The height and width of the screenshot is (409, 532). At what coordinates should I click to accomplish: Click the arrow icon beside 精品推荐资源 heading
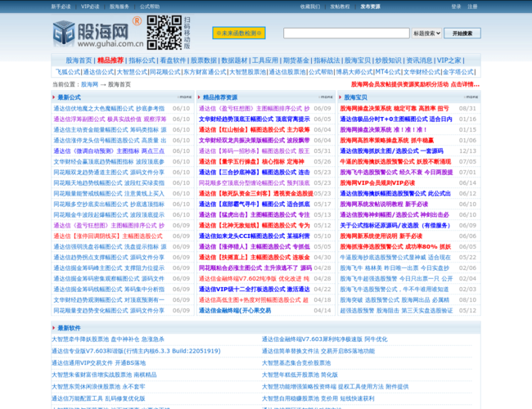tap(199, 97)
